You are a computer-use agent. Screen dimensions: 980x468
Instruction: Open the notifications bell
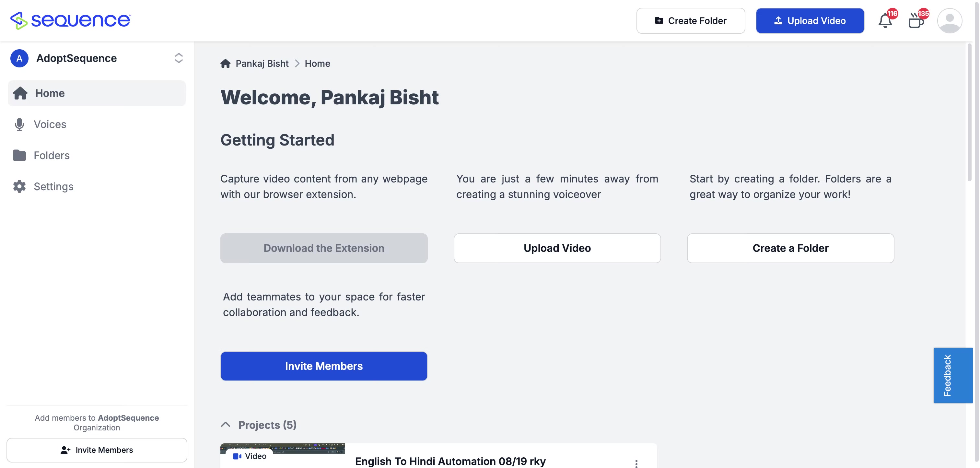click(x=885, y=21)
